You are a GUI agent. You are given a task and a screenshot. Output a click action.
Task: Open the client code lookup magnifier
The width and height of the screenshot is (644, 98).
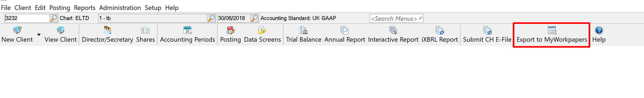tap(54, 18)
